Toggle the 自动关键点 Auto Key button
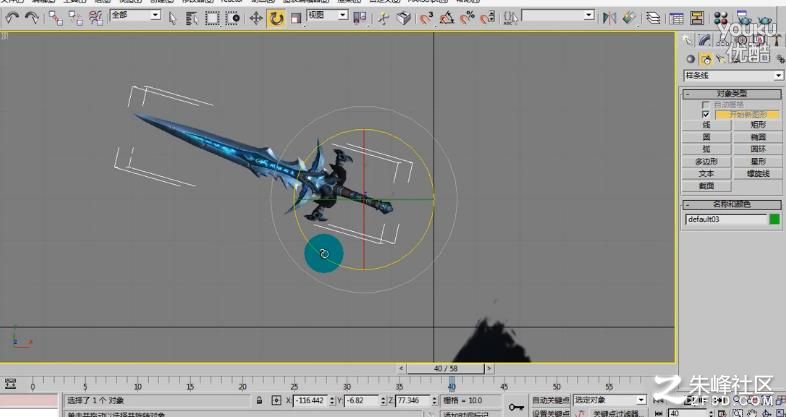The height and width of the screenshot is (417, 786). (550, 400)
